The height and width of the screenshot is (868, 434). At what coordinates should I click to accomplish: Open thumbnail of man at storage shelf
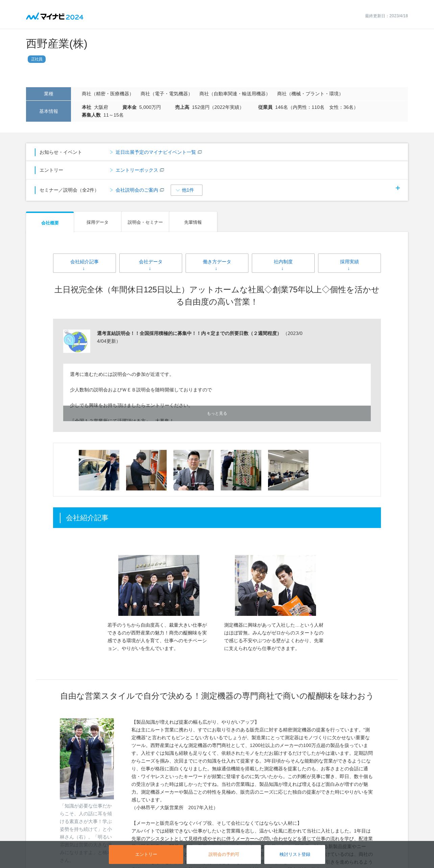tap(146, 470)
